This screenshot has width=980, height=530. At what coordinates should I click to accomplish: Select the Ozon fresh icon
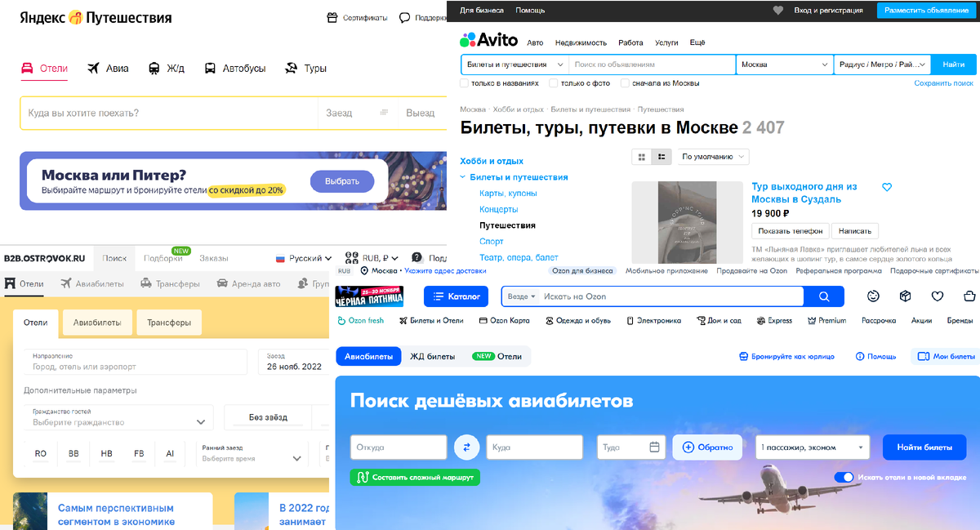click(x=341, y=319)
